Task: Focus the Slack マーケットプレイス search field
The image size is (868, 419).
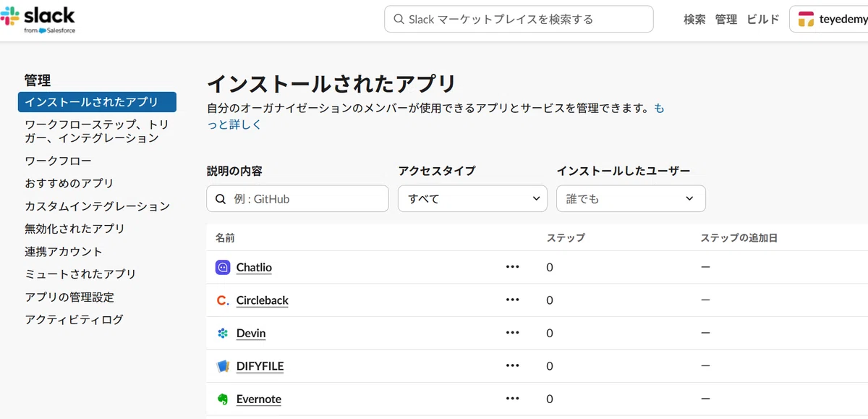Action: coord(519,20)
